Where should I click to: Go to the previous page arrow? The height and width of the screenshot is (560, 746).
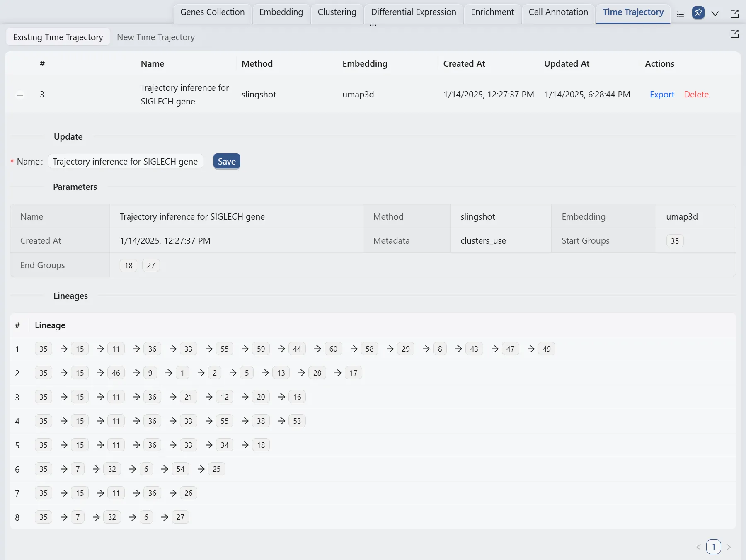pyautogui.click(x=699, y=547)
